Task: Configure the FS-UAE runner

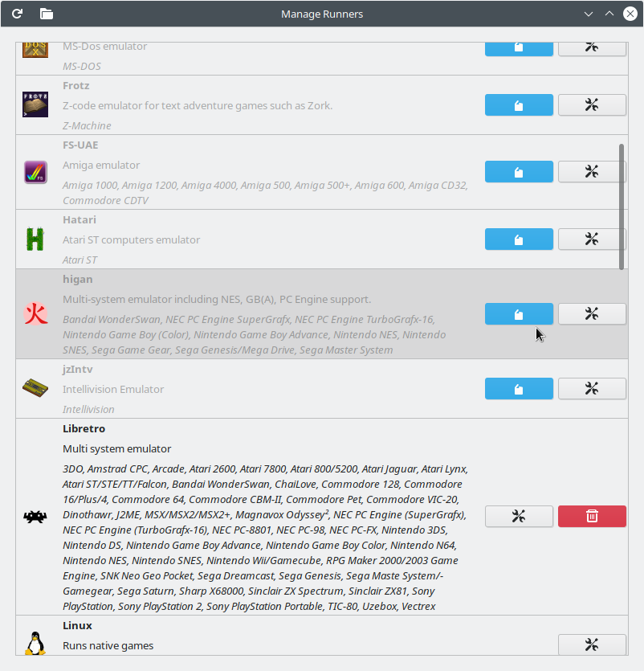Action: (592, 172)
